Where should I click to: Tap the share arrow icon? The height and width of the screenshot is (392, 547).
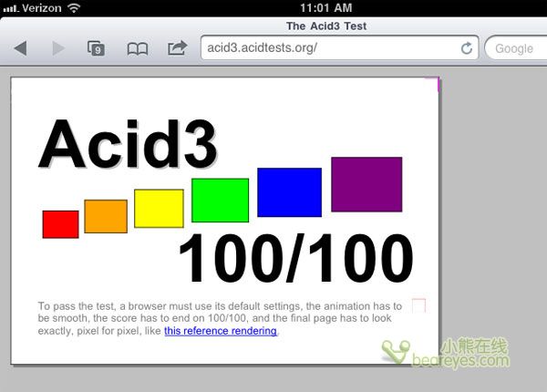click(x=177, y=47)
